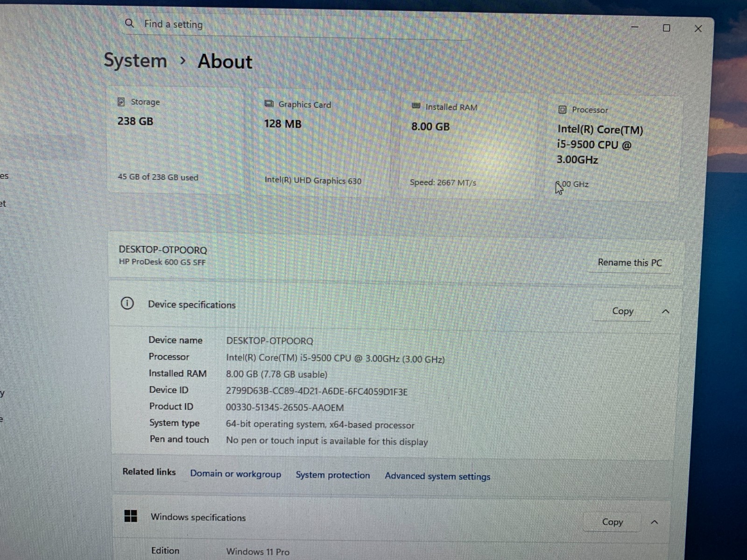Maximize the Settings window

pos(667,28)
